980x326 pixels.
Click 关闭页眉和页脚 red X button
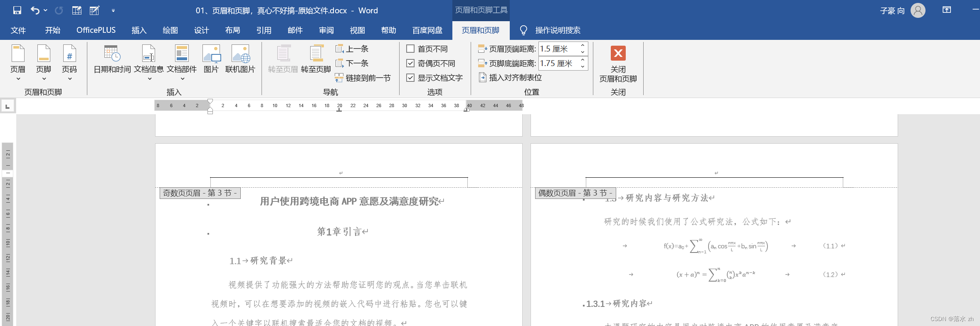[618, 54]
